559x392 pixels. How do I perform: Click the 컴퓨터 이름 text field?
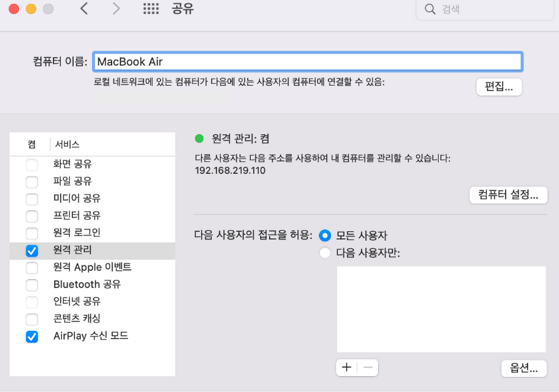308,62
